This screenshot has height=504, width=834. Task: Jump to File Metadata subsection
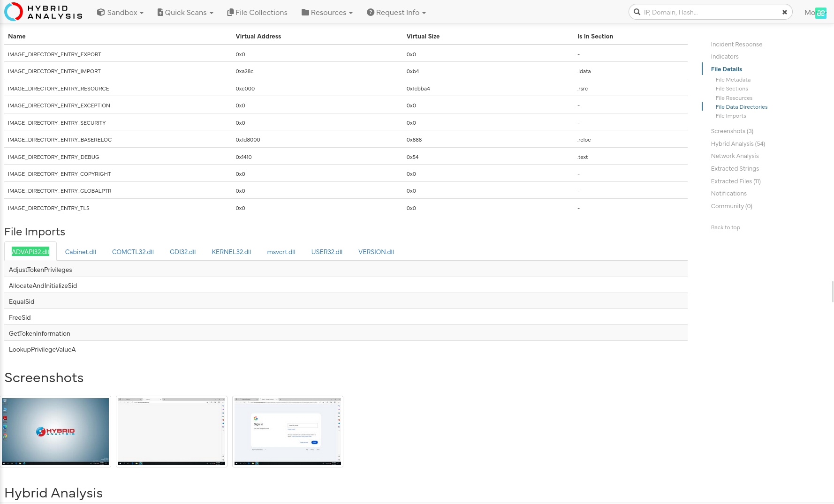click(x=733, y=80)
